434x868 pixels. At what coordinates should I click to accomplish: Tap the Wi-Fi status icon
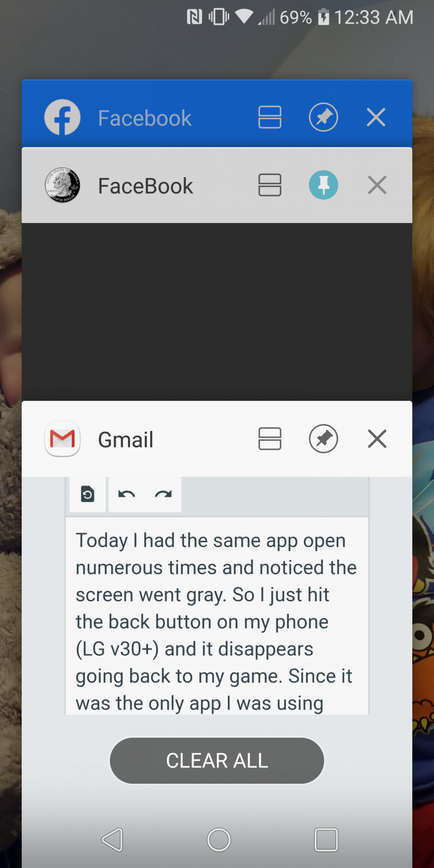pos(244,17)
